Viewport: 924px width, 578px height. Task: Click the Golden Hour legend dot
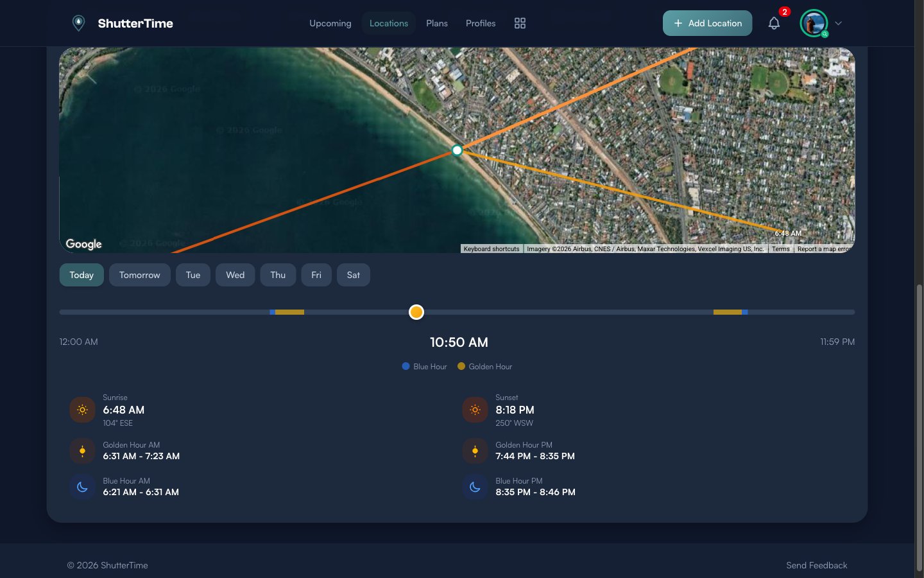(x=461, y=366)
